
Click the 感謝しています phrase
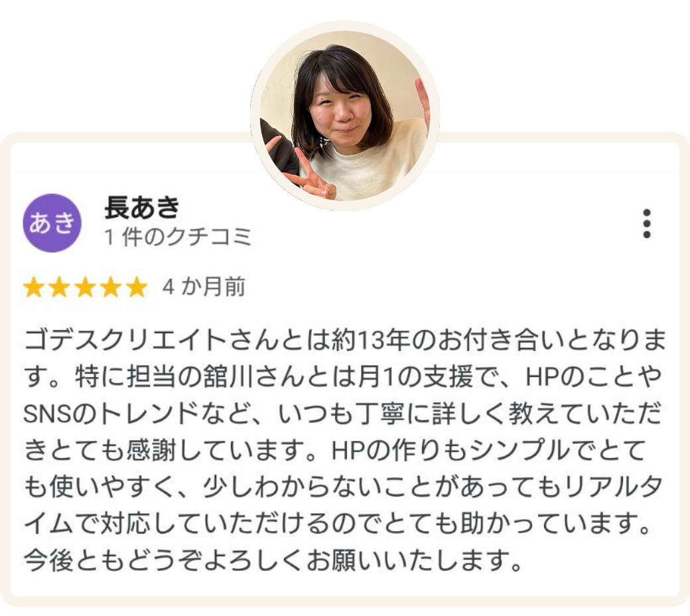215,451
